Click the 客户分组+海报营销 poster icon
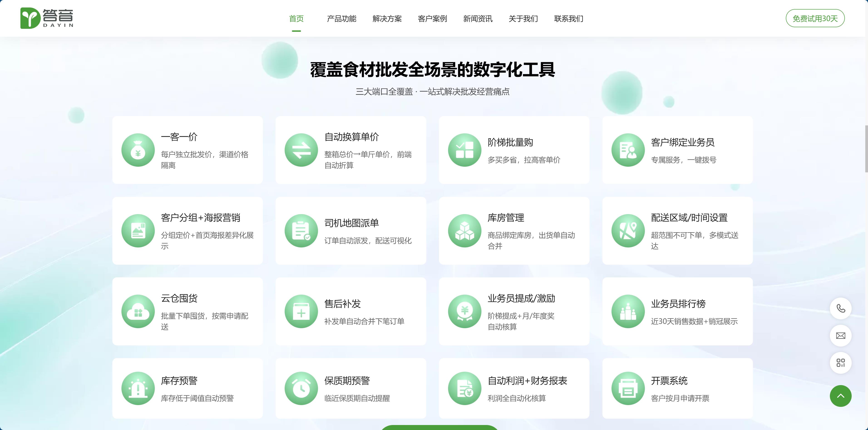868x430 pixels. (138, 231)
